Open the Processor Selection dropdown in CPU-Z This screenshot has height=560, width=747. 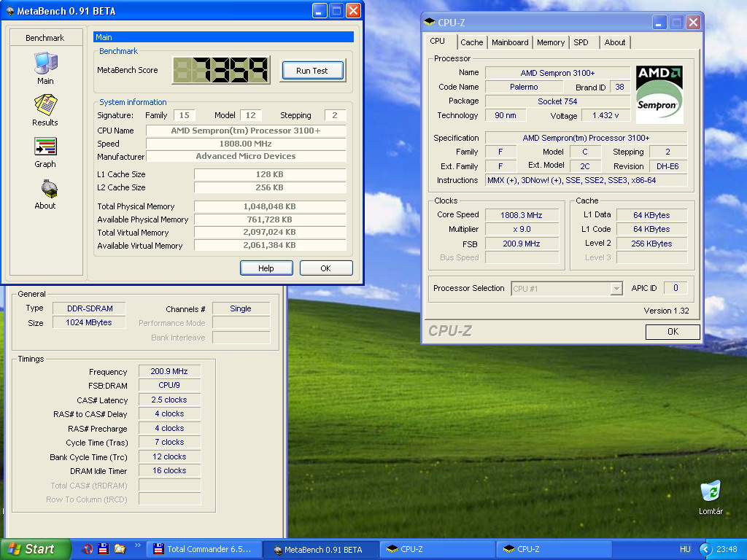pyautogui.click(x=567, y=289)
